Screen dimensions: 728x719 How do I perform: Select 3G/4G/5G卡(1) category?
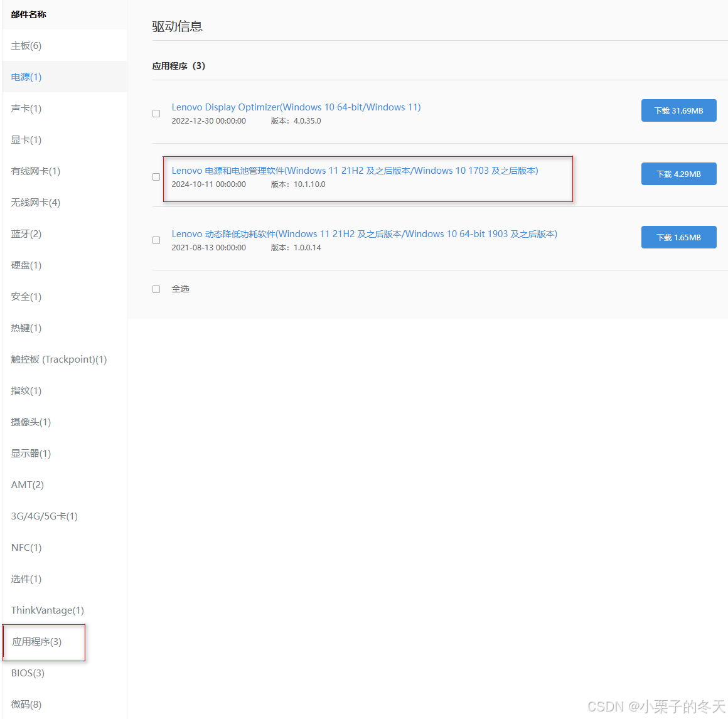[x=45, y=516]
